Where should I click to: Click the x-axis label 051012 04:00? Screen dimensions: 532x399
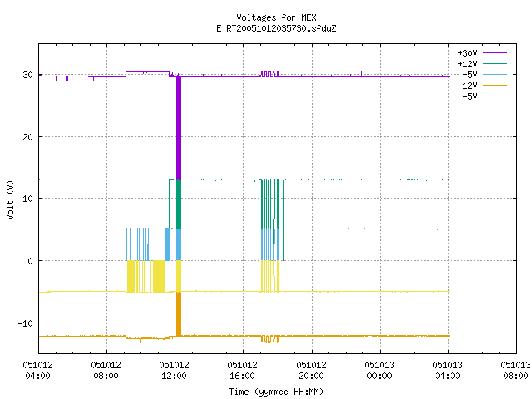click(37, 371)
